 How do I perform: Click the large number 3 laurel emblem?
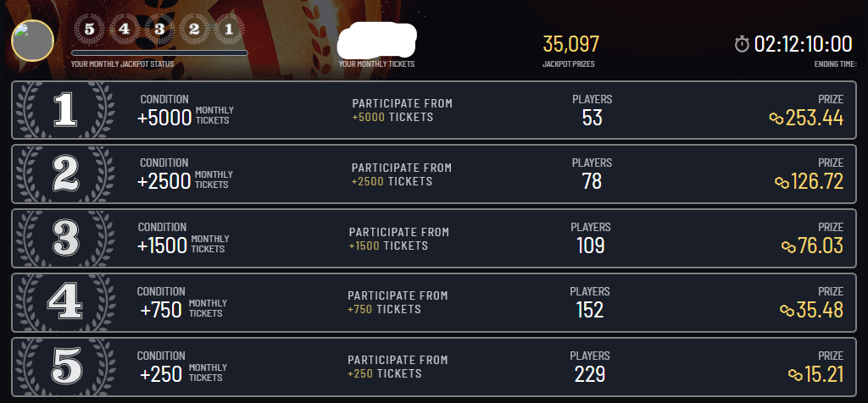(x=65, y=238)
